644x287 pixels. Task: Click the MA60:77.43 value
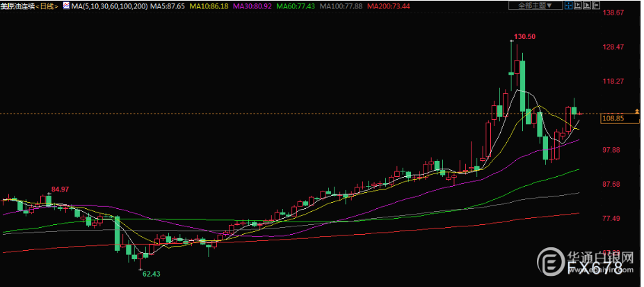tap(296, 6)
